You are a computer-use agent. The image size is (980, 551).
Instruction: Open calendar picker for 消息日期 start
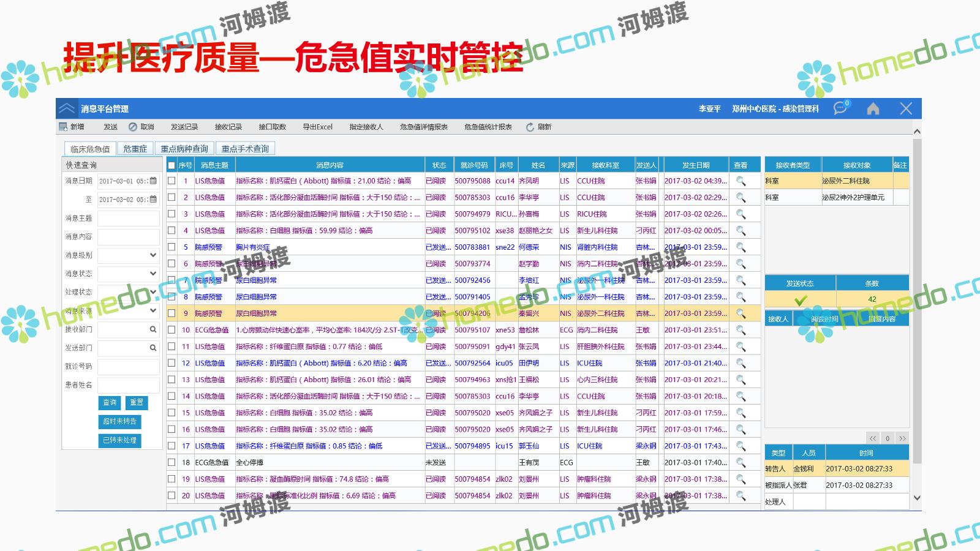[153, 181]
